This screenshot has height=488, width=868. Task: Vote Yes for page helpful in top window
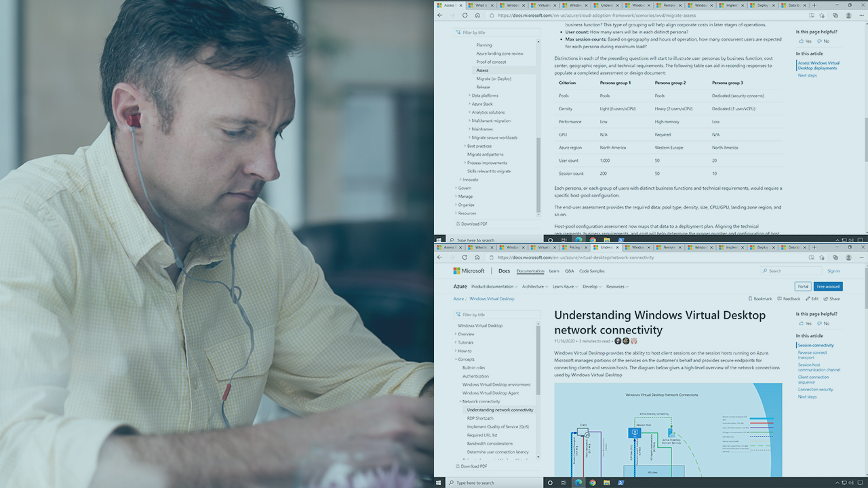(804, 41)
